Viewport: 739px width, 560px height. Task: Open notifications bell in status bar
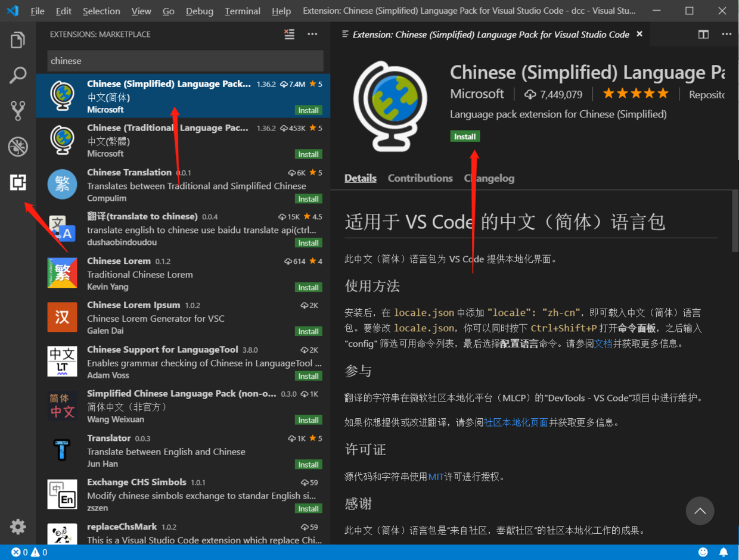click(x=723, y=552)
